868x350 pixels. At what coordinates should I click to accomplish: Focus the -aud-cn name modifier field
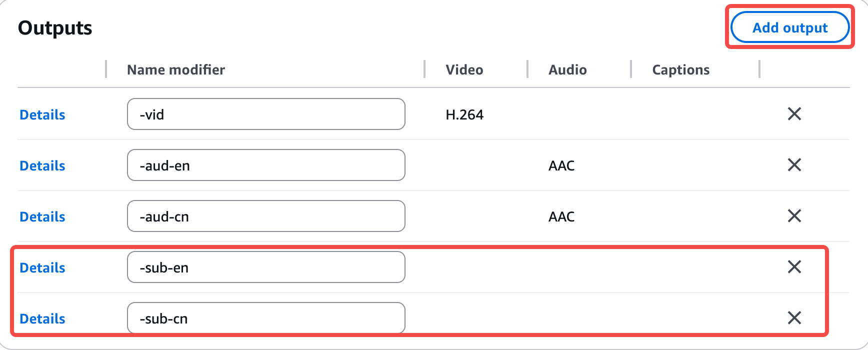(266, 216)
